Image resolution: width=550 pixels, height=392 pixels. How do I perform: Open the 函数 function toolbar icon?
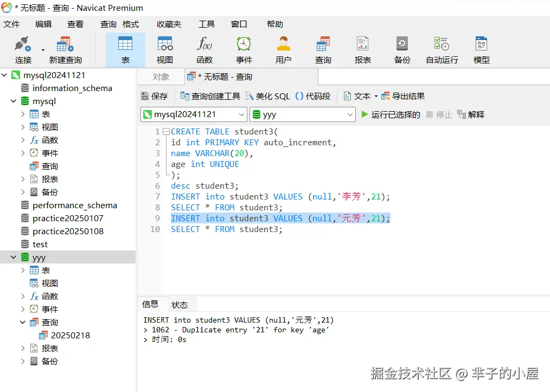click(204, 50)
